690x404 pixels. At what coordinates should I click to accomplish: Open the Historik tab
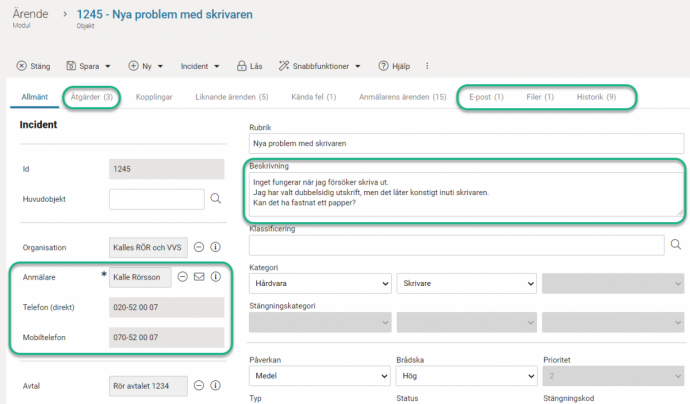pyautogui.click(x=596, y=97)
